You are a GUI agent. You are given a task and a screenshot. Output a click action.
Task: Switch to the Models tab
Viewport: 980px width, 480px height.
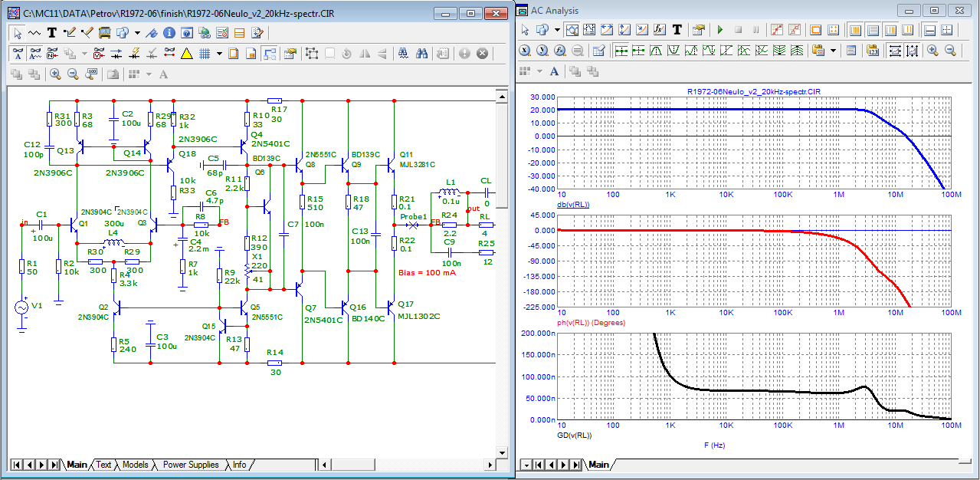[x=135, y=465]
